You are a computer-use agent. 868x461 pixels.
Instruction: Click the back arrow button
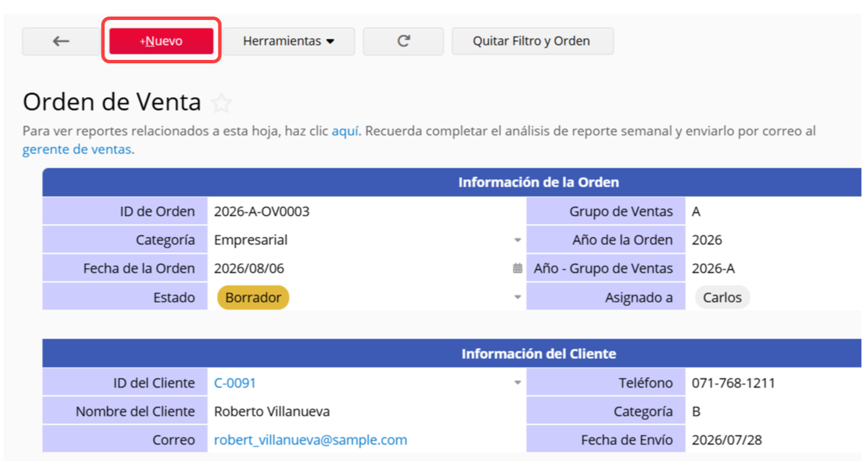pos(61,41)
